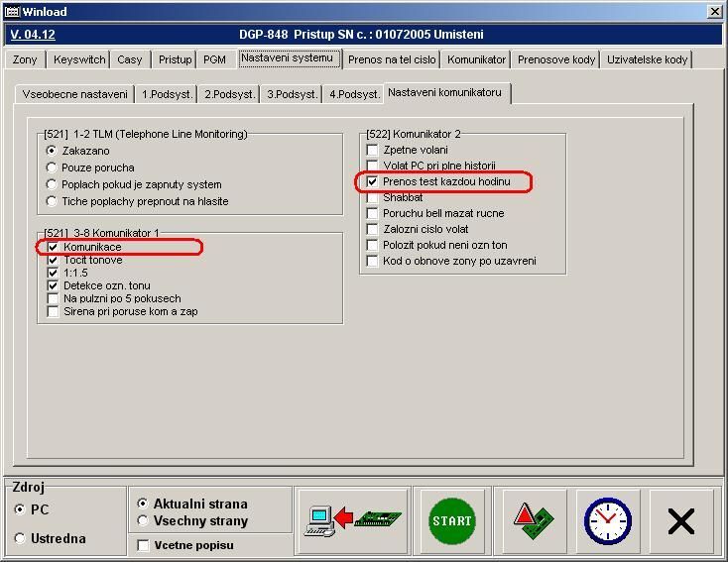Click the V. 04.12 version link
The height and width of the screenshot is (562, 728).
(33, 35)
